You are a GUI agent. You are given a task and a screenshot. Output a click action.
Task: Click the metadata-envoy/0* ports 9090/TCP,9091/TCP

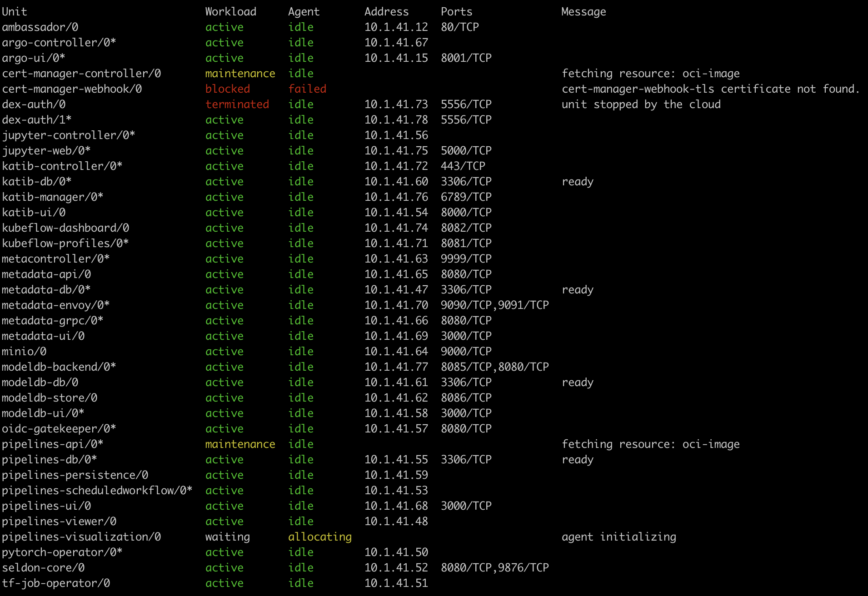point(494,305)
